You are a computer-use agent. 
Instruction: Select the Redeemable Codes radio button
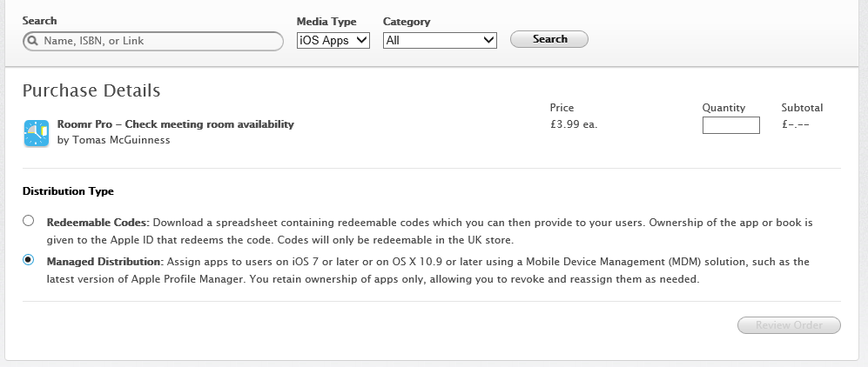click(29, 221)
